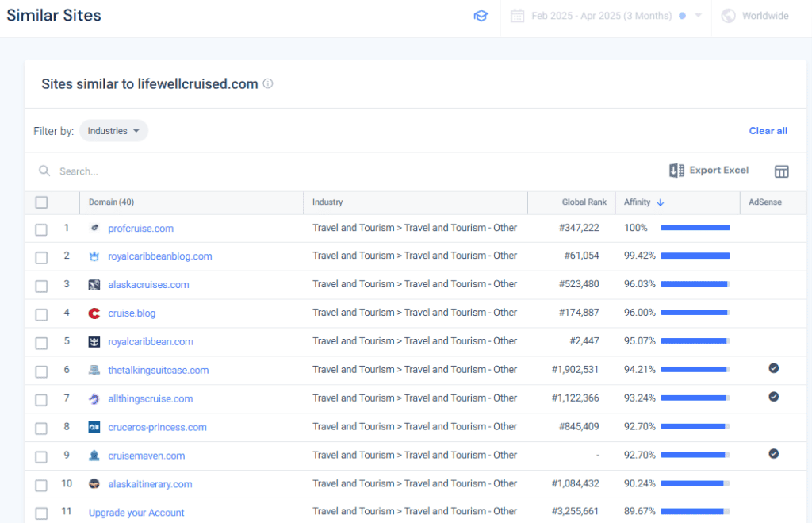Click royalcaribbean.com anchor favicon
The height and width of the screenshot is (523, 812).
(x=94, y=341)
